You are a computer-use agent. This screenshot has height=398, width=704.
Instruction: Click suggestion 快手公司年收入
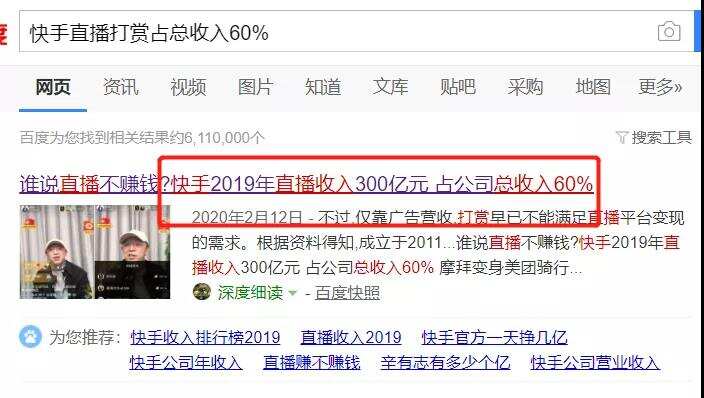186,363
